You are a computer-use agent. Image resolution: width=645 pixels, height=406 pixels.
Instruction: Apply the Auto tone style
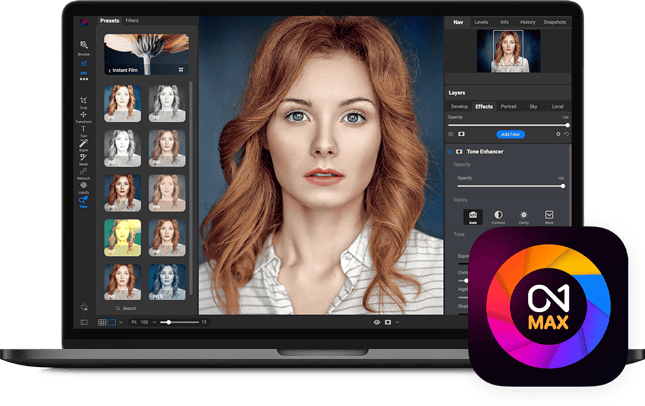point(473,217)
